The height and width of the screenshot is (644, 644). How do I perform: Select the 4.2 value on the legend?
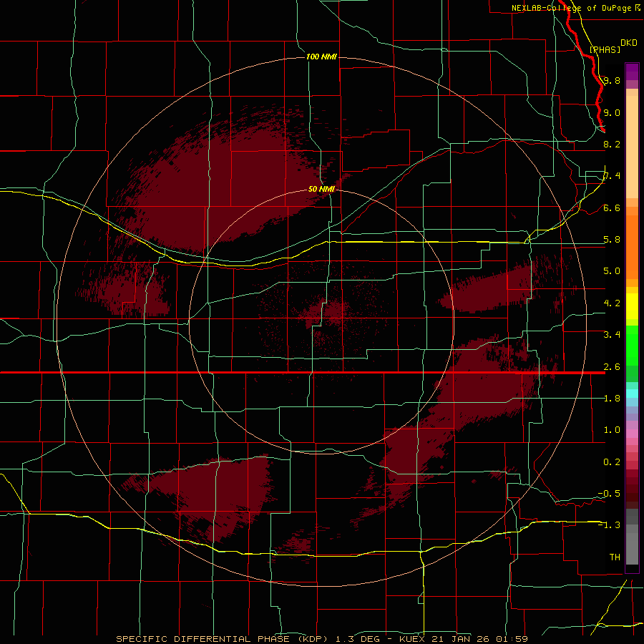[612, 303]
